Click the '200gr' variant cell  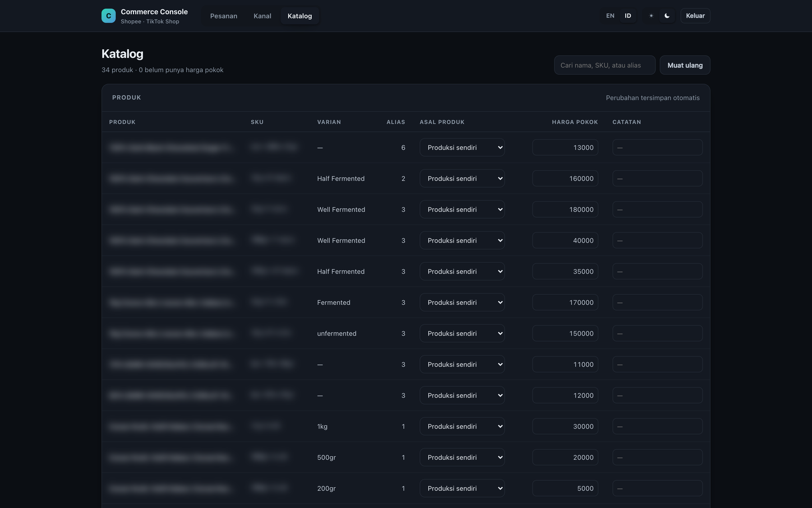point(326,489)
